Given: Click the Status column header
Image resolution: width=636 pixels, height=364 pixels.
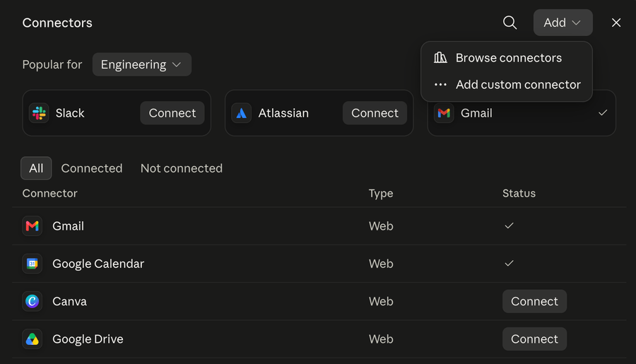Looking at the screenshot, I should 519,193.
